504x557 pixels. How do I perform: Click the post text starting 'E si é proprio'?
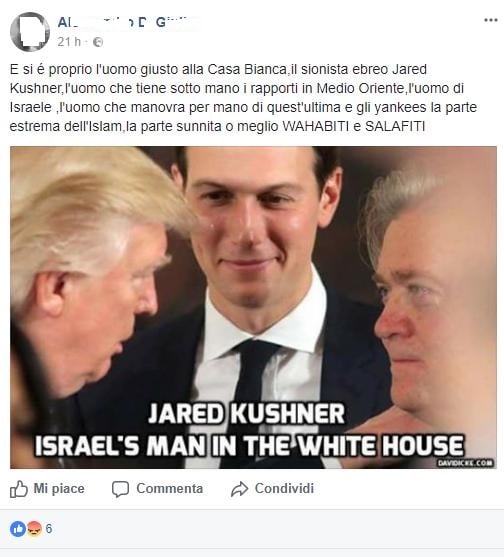click(x=243, y=98)
